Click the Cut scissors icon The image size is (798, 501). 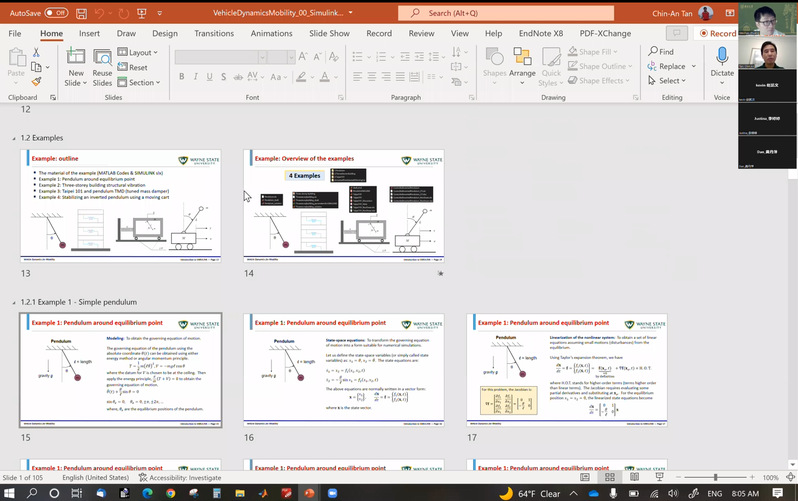tap(37, 52)
